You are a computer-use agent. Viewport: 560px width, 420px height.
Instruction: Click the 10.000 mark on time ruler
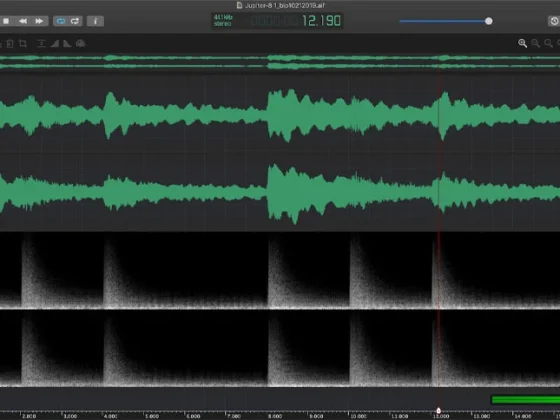358,416
